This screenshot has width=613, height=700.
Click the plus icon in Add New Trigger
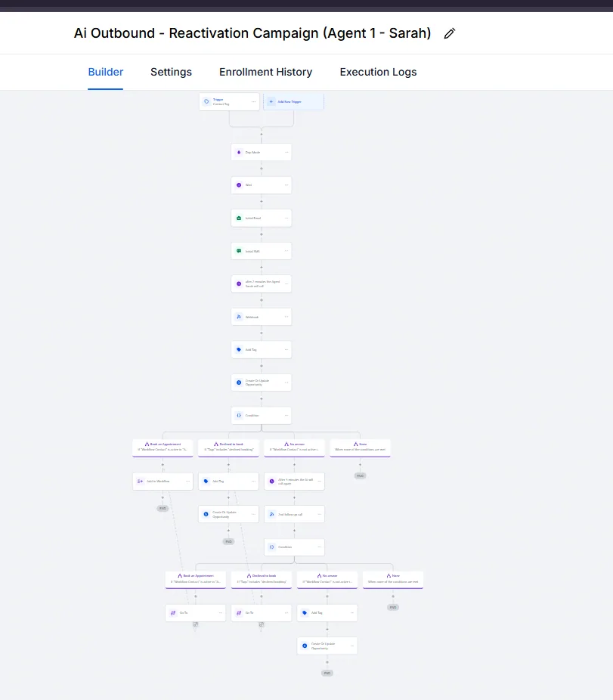point(271,102)
